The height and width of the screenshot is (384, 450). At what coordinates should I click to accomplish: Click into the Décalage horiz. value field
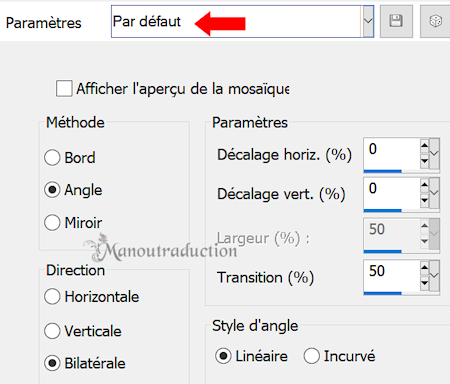point(392,153)
